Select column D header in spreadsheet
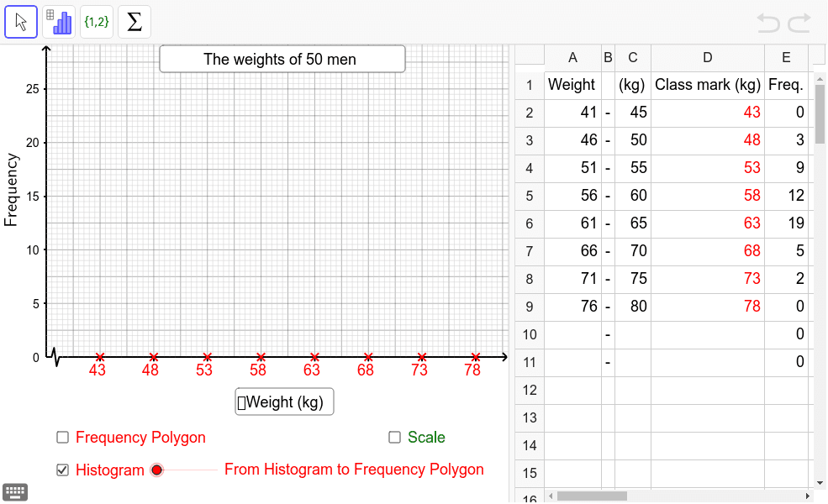 (707, 57)
